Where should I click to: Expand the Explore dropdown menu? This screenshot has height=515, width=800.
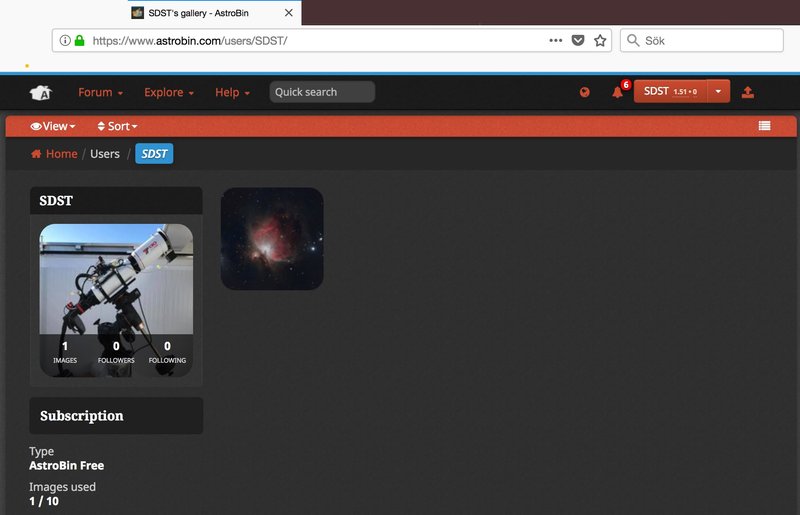click(x=169, y=92)
